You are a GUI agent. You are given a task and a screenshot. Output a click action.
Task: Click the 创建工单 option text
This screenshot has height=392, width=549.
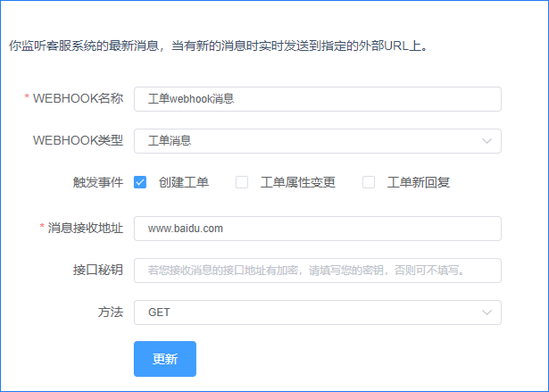click(184, 183)
